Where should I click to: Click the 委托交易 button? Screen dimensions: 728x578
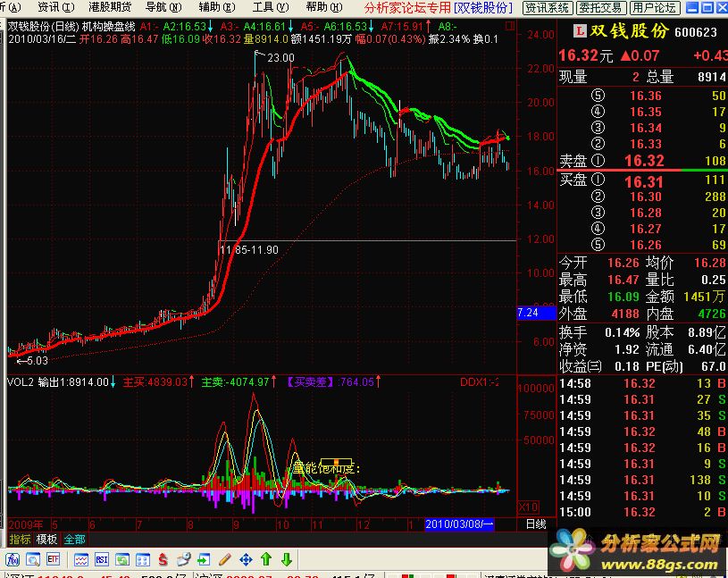click(x=601, y=8)
